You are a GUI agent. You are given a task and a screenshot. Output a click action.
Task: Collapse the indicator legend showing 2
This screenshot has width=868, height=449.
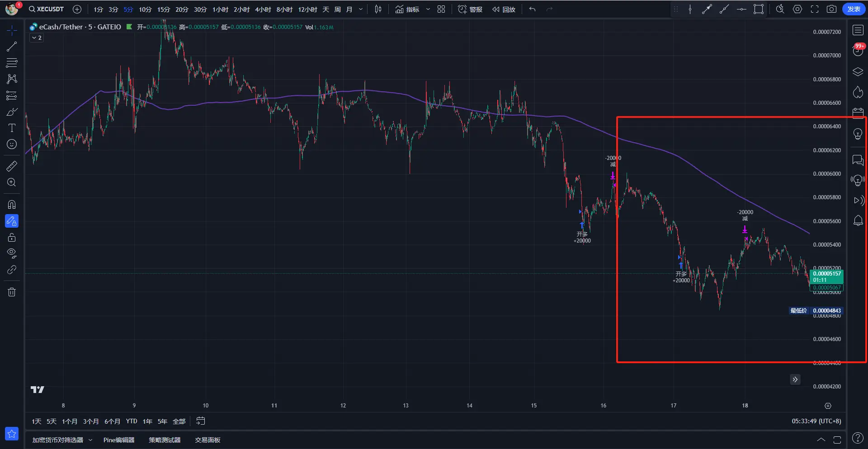click(37, 38)
